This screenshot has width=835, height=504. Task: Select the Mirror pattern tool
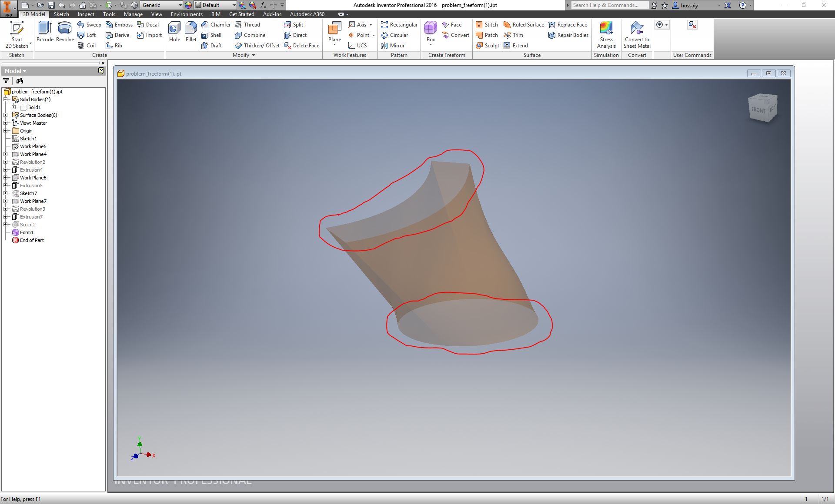click(394, 46)
